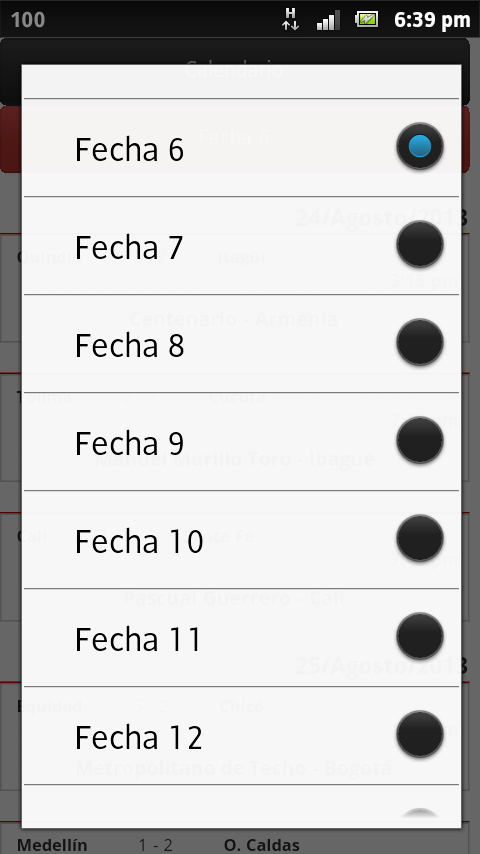480x854 pixels.
Task: Choose the Fecha 9 list entry text
Action: 129,443
